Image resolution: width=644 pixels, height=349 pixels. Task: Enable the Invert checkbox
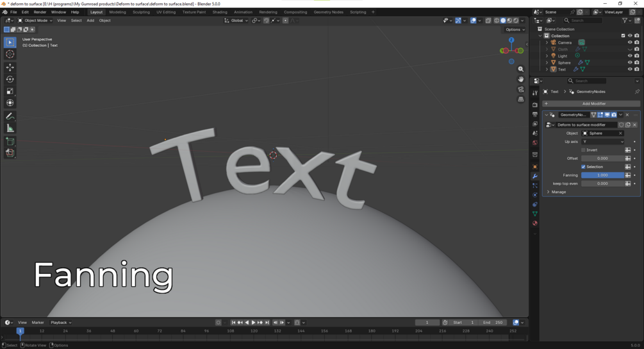(583, 150)
